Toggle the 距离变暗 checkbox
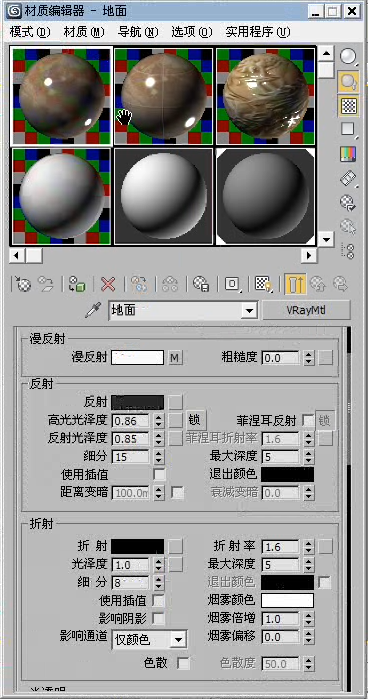 tap(178, 493)
